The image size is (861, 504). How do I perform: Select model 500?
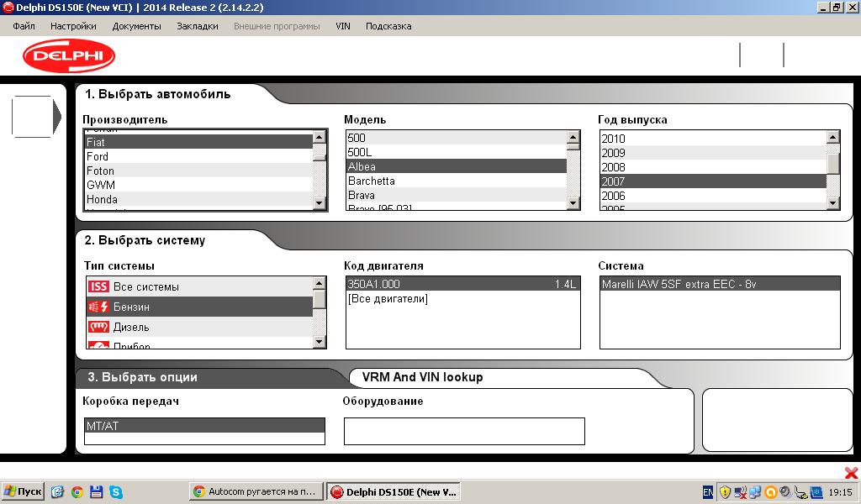click(457, 138)
